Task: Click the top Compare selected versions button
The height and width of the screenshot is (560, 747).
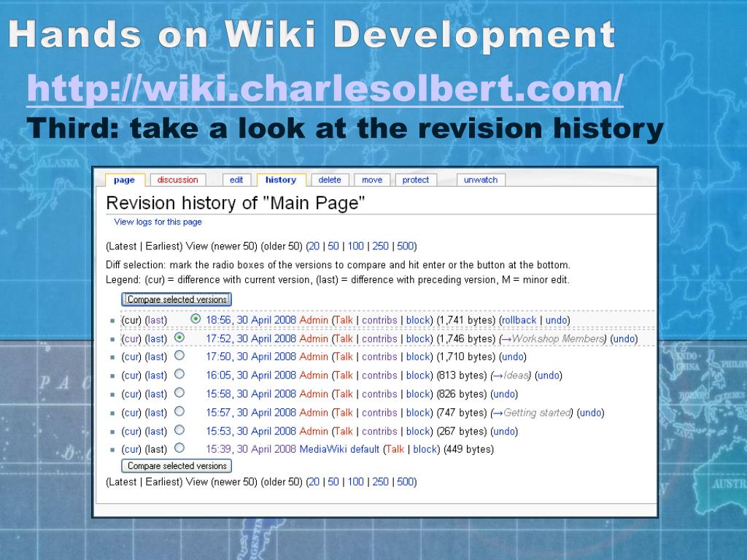Action: [x=177, y=299]
